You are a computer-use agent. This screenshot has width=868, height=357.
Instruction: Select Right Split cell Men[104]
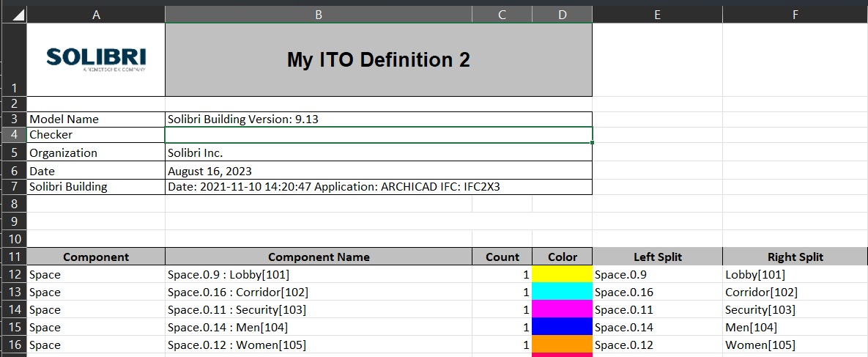click(x=795, y=327)
